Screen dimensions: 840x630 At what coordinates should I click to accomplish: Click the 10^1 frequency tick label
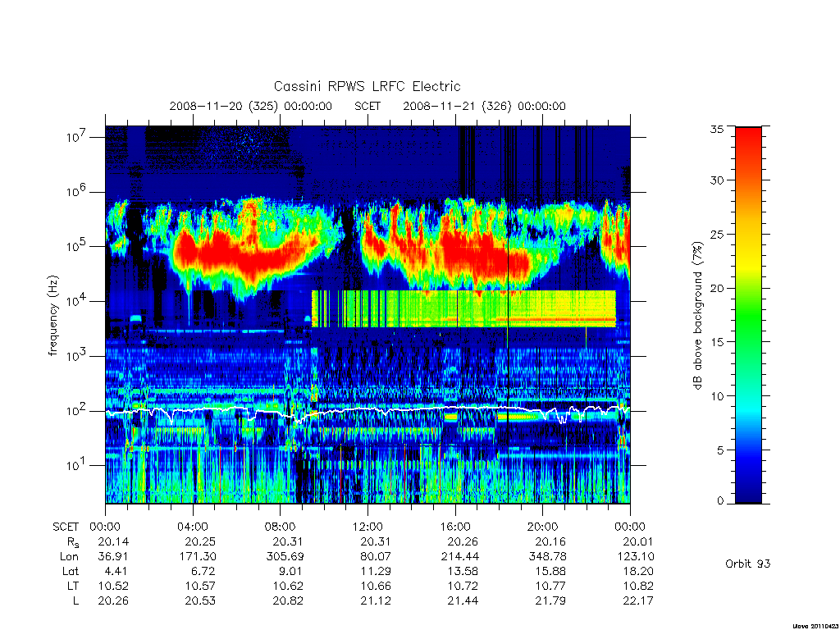coord(76,465)
